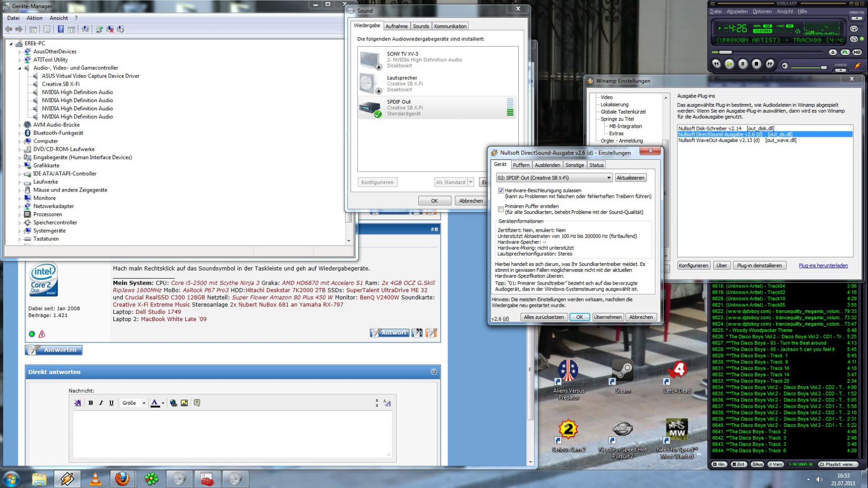Expand the Prozessoren node
Image resolution: width=868 pixels, height=488 pixels.
[x=20, y=214]
